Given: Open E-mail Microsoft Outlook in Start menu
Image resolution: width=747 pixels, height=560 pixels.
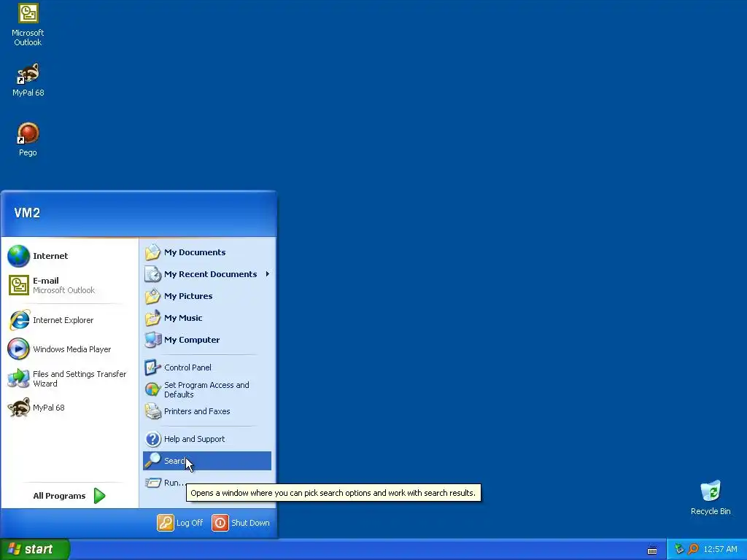Looking at the screenshot, I should [x=69, y=285].
